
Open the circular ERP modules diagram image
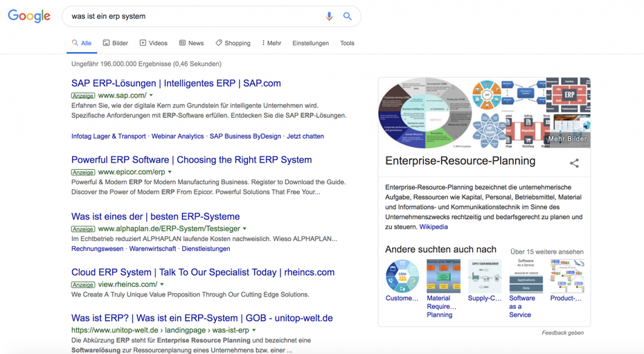coord(424,113)
